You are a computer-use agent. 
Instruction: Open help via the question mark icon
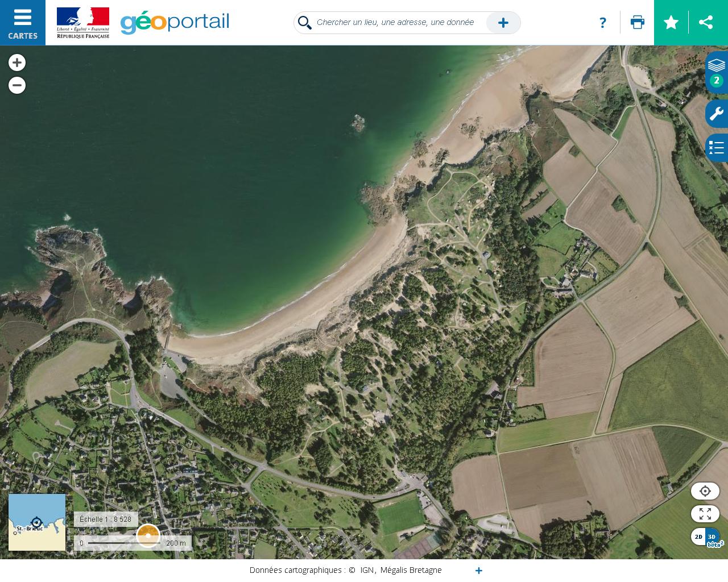(x=603, y=23)
